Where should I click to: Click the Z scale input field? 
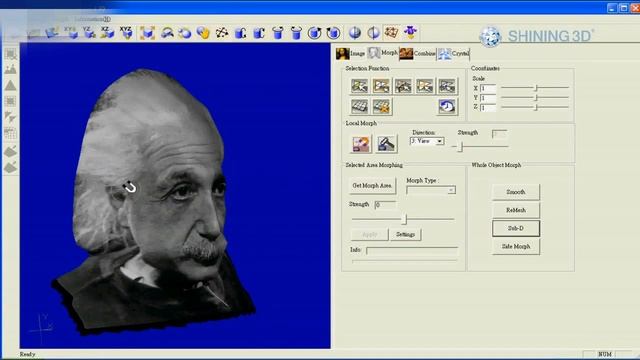[488, 108]
